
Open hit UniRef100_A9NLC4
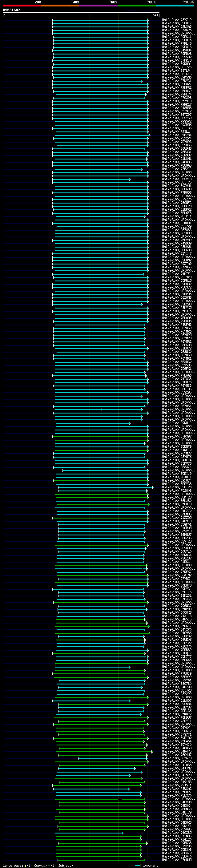[177, 94]
